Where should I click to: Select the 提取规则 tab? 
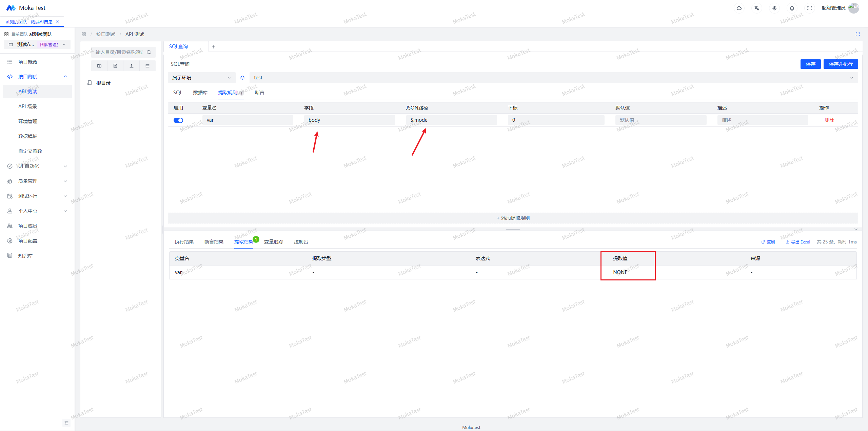pyautogui.click(x=228, y=93)
